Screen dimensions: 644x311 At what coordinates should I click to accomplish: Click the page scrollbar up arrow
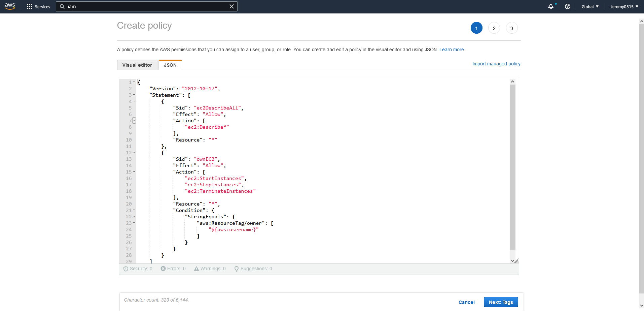pos(641,21)
